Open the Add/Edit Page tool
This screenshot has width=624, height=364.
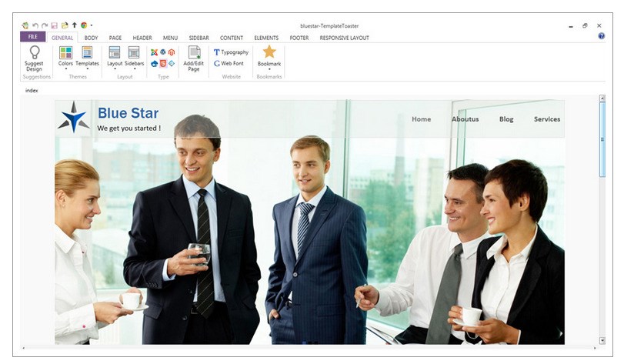(x=194, y=58)
